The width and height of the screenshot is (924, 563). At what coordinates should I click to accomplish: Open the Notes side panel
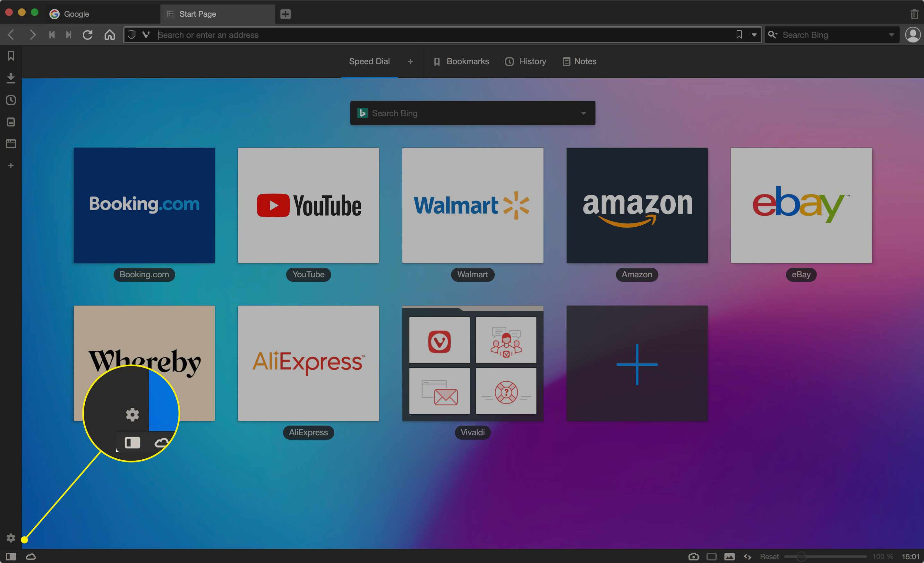(11, 122)
